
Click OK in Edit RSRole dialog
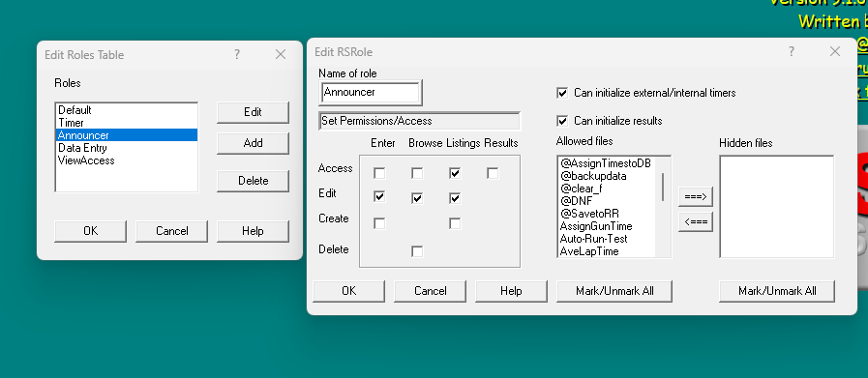tap(348, 291)
